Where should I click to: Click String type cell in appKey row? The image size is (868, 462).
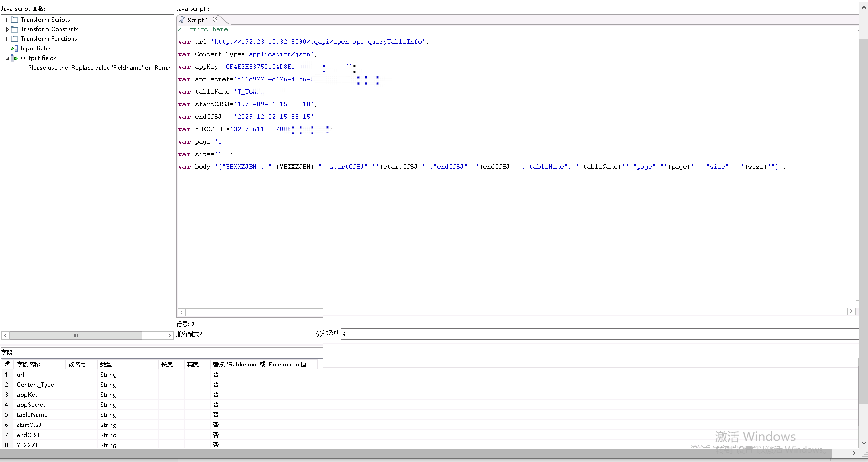tap(128, 395)
